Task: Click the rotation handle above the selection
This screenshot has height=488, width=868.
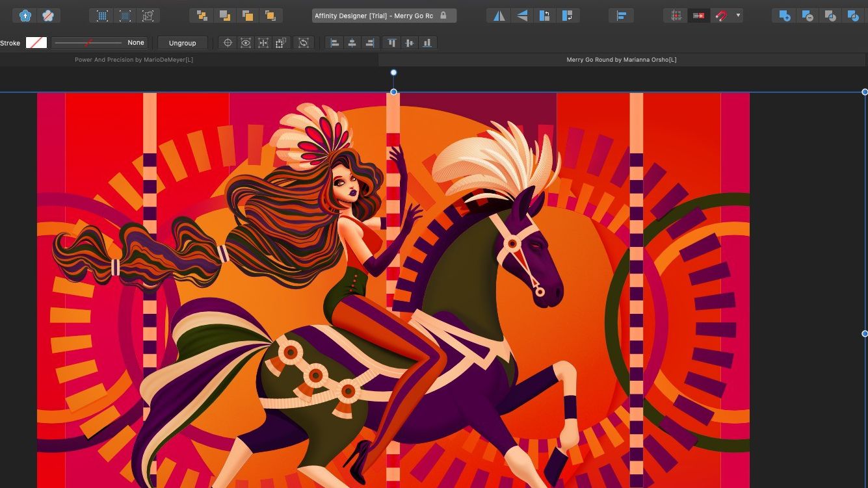Action: (393, 73)
